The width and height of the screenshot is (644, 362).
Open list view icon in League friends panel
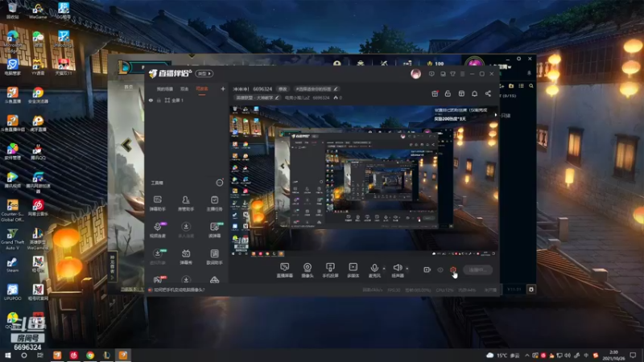point(521,86)
